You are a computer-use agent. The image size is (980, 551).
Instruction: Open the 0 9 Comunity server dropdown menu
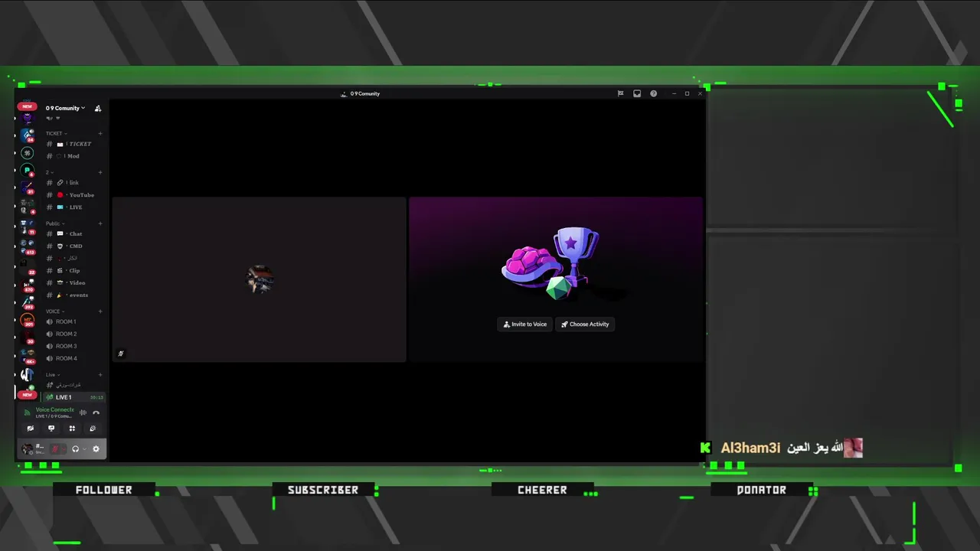click(x=65, y=109)
